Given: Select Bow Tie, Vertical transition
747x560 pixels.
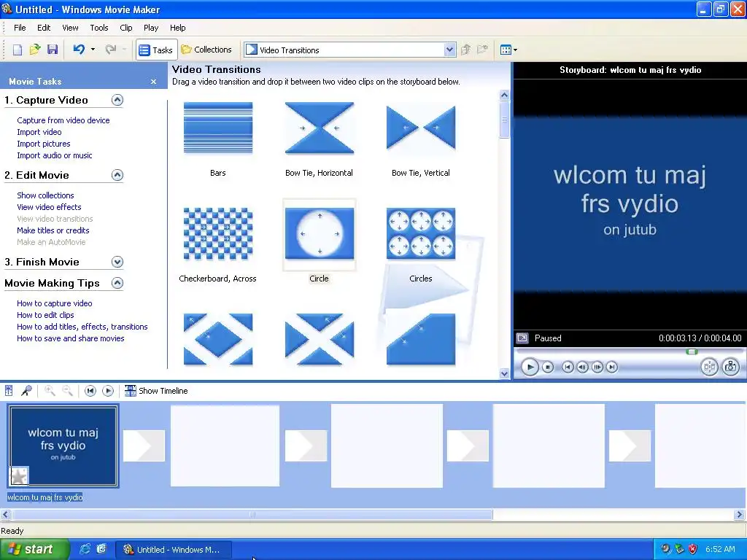Looking at the screenshot, I should pyautogui.click(x=421, y=128).
